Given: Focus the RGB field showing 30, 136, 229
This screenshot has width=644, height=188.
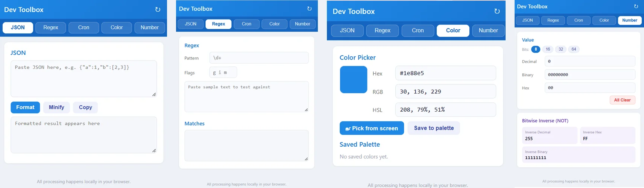Looking at the screenshot, I should (445, 91).
